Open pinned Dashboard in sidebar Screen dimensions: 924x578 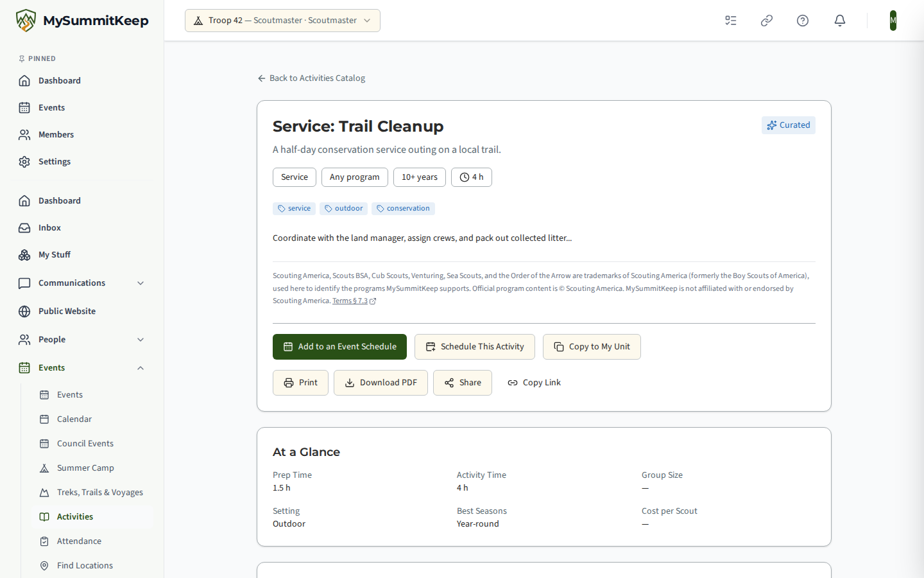[x=82, y=81]
